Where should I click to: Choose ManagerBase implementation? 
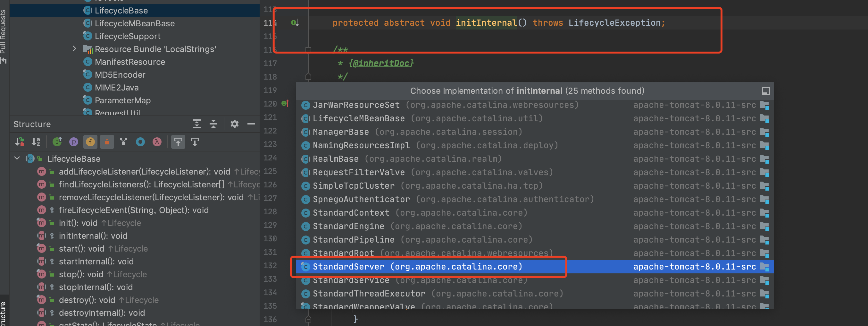pos(535,132)
